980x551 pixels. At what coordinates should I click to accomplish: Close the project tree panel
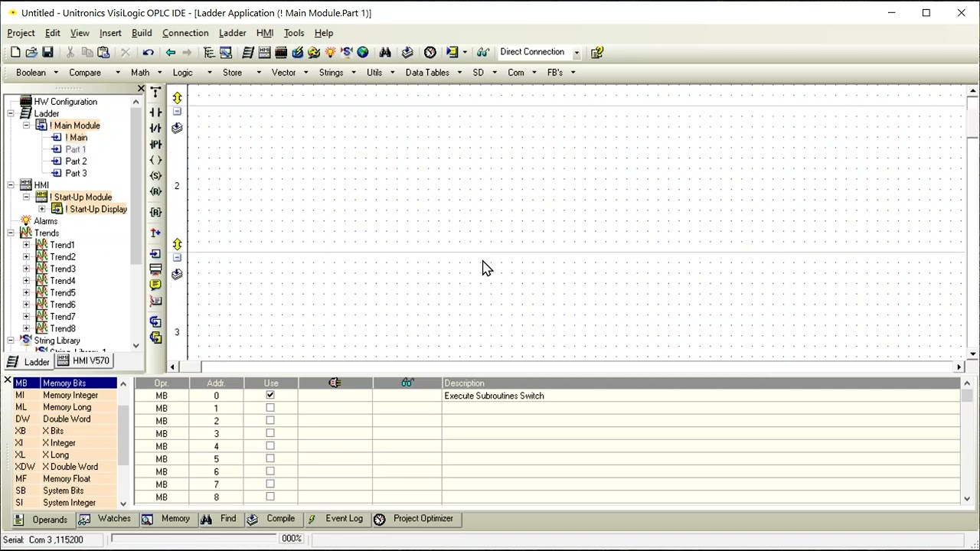(141, 90)
